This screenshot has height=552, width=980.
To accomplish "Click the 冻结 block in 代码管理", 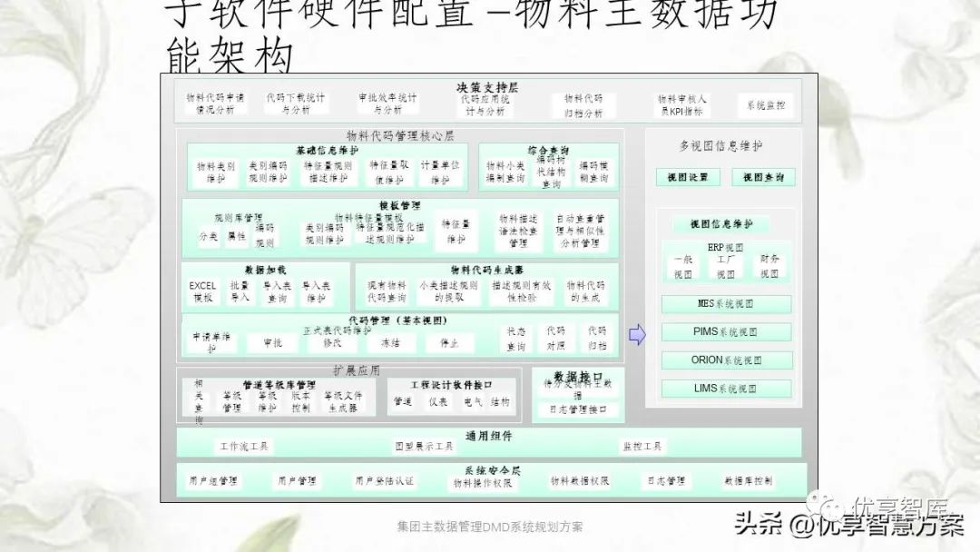I will tap(390, 343).
